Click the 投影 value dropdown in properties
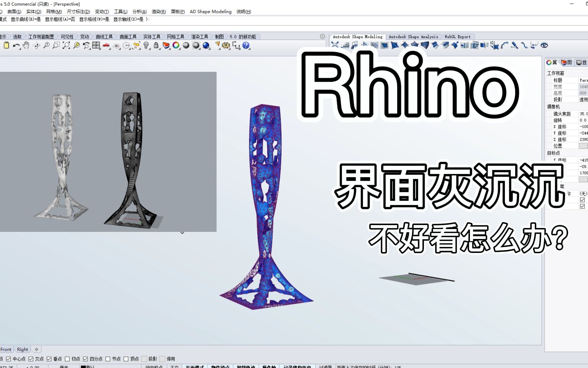Image resolution: width=588 pixels, height=368 pixels. tap(583, 99)
